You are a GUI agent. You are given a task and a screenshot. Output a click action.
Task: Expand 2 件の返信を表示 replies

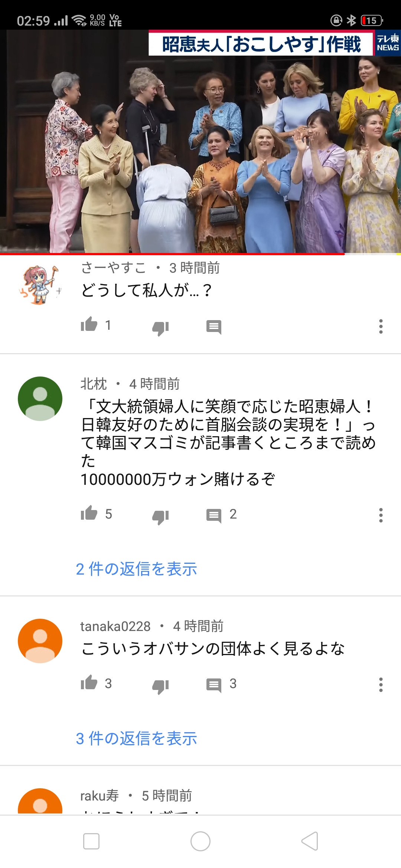pos(136,569)
